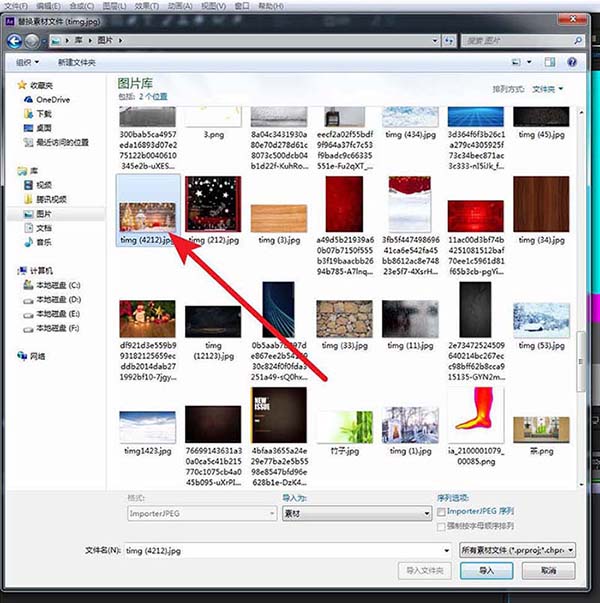The width and height of the screenshot is (600, 603).
Task: Open 下载 folder in the sidebar
Action: [38, 114]
